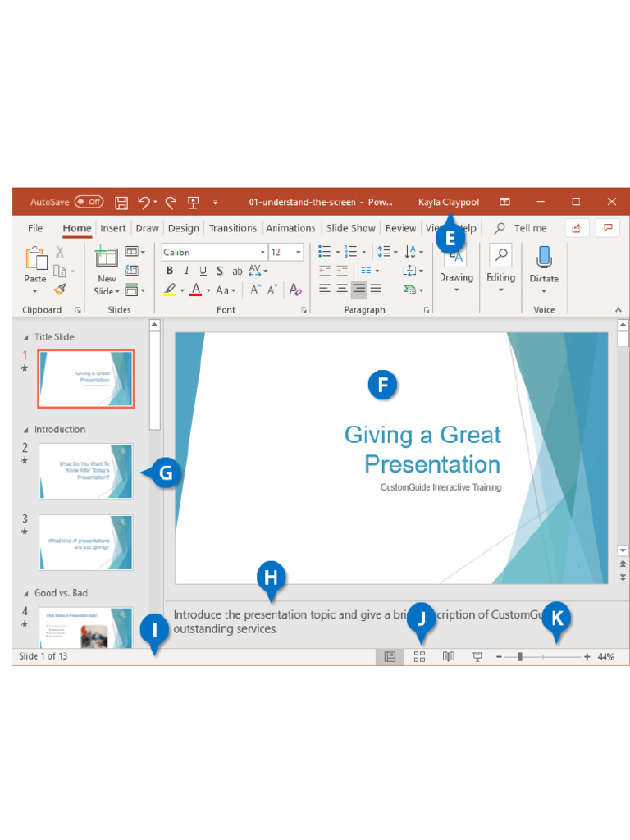Switch to the Animations tab
This screenshot has width=630, height=840.
[x=291, y=228]
